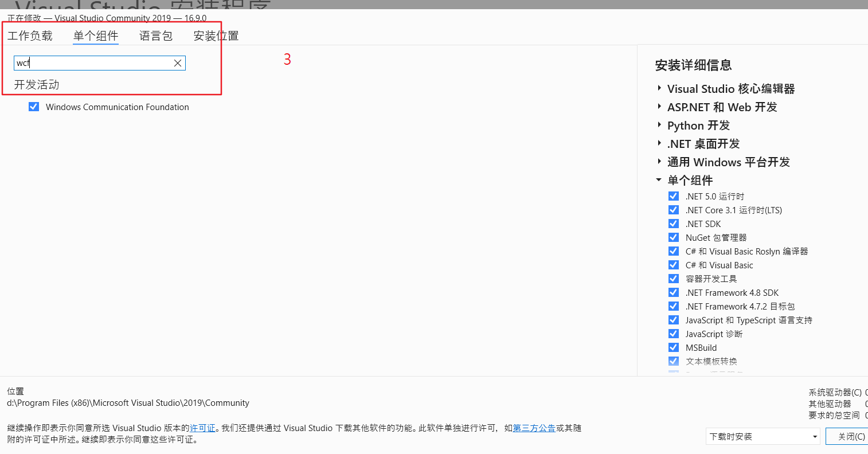The height and width of the screenshot is (454, 868).
Task: Toggle C# 和 Visual Basic Roslyn 编译器 checkbox
Action: pos(674,251)
